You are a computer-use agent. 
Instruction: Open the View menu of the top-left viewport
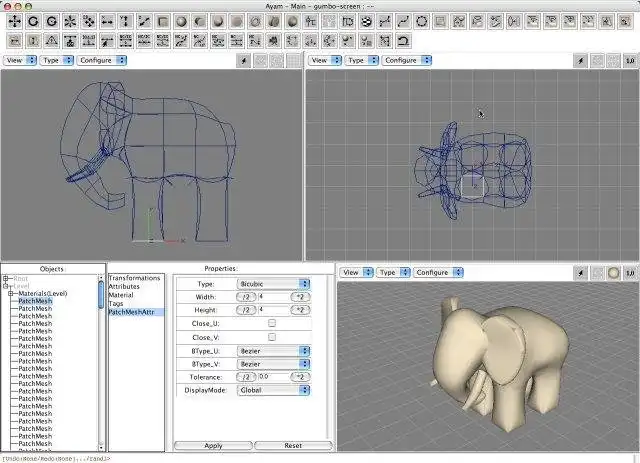pos(20,60)
